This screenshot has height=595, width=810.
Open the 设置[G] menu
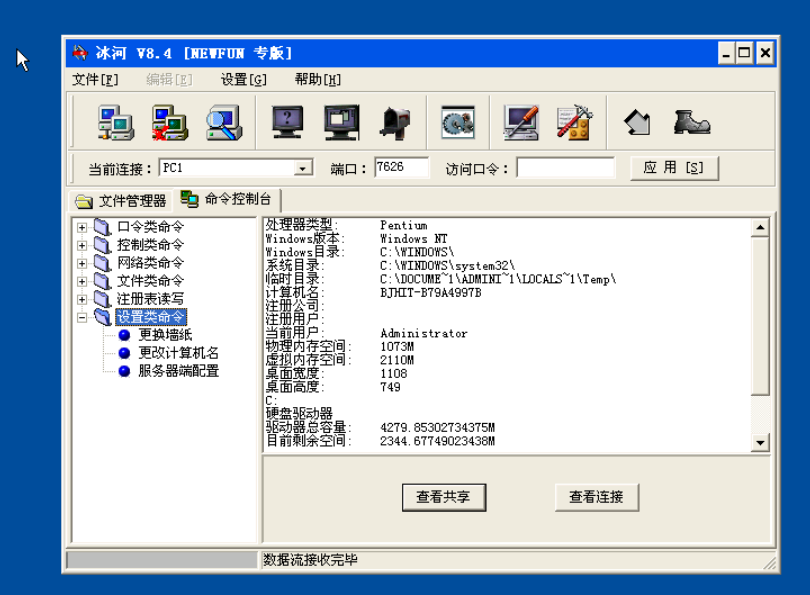tap(243, 80)
